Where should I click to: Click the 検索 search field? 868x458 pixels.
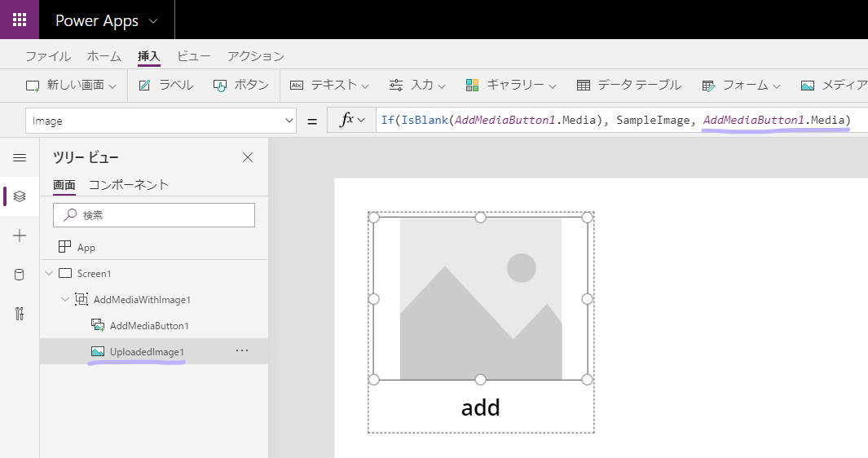point(154,215)
